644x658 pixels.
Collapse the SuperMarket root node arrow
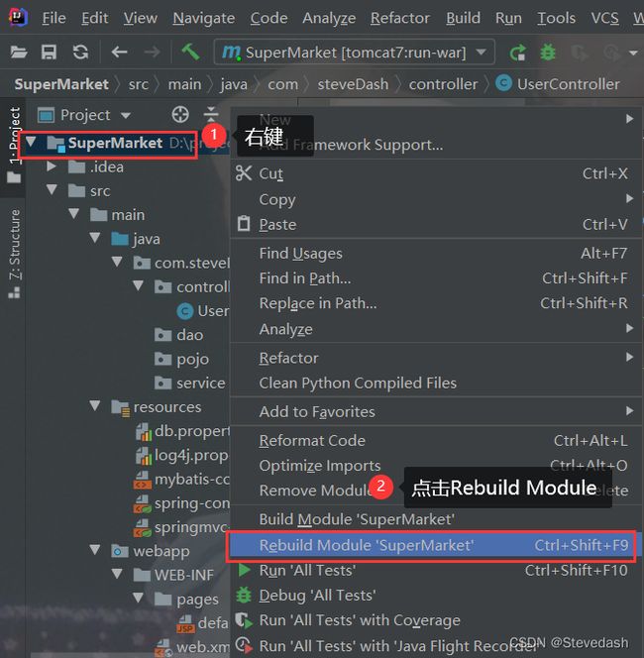[31, 142]
